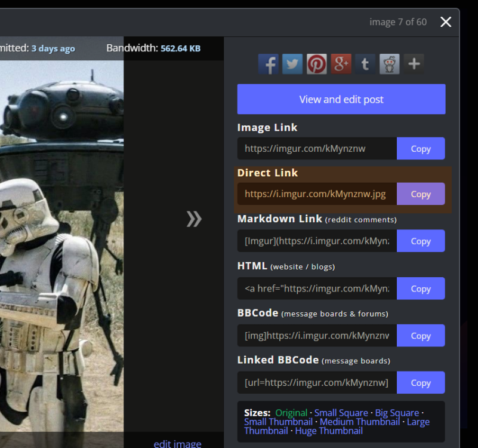Go to next image with double-arrow

tap(194, 219)
